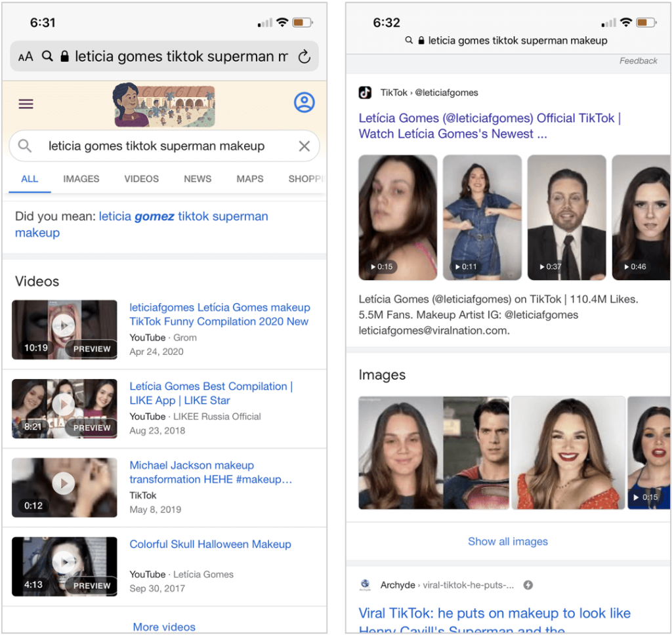672x635 pixels.
Task: Open 'Michael Jackson makeup transformation' link
Action: (211, 472)
